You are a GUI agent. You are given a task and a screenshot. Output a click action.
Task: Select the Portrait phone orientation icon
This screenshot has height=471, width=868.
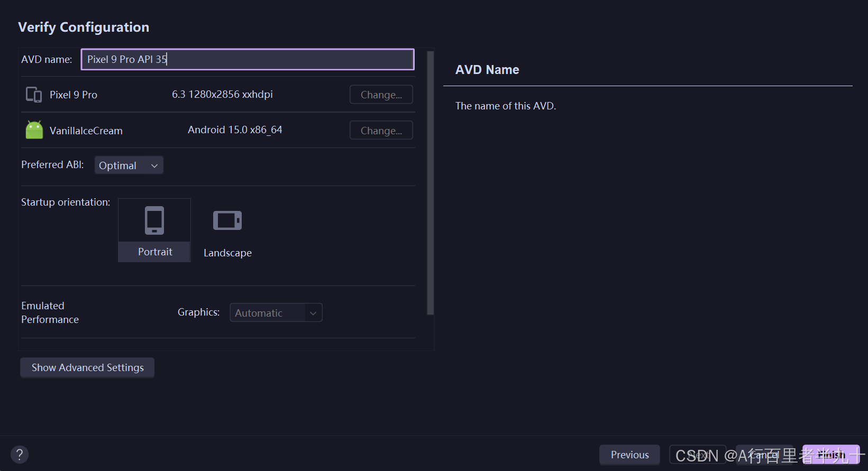154,220
